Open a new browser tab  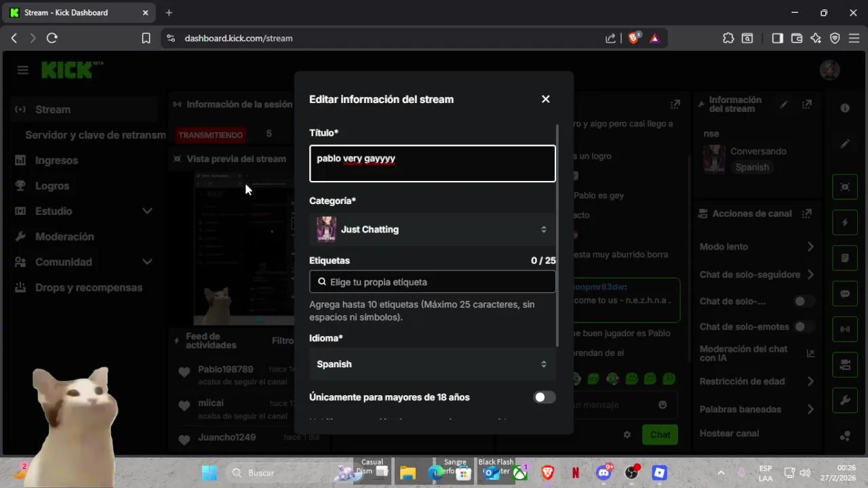[x=169, y=12]
